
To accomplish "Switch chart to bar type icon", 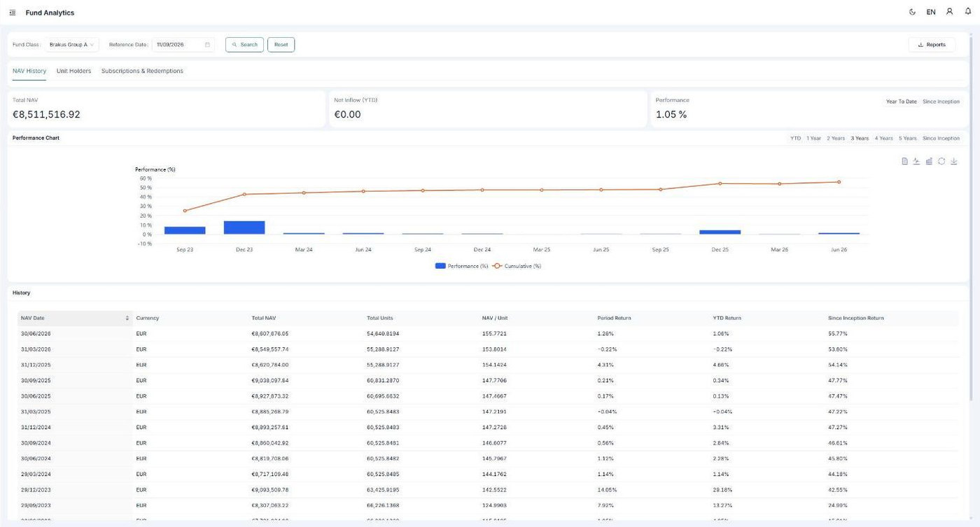I will 929,161.
